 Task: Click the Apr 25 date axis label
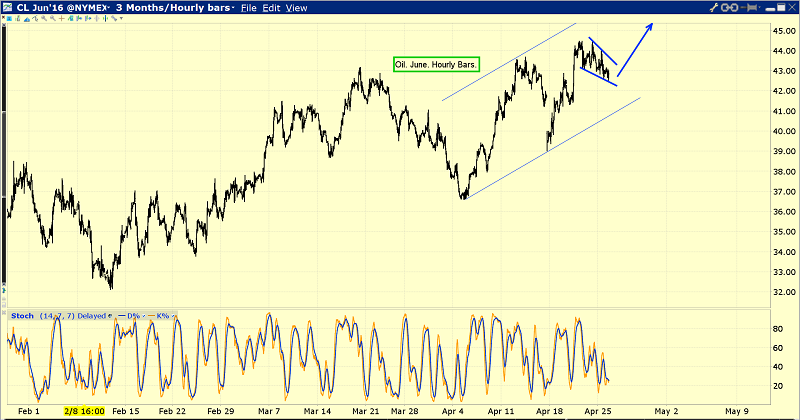click(598, 411)
